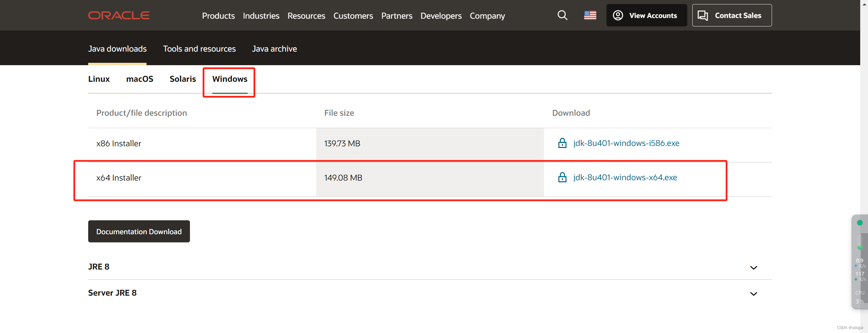Click the x64 Installer cell
The image size is (868, 333).
(x=119, y=178)
